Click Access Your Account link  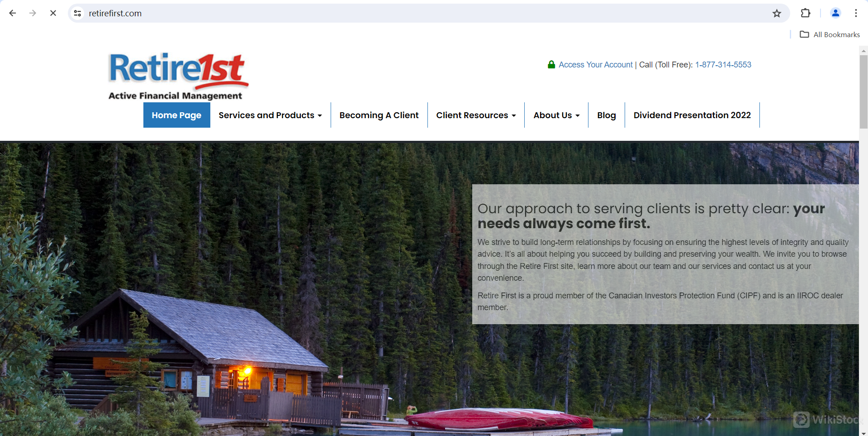[x=596, y=65]
